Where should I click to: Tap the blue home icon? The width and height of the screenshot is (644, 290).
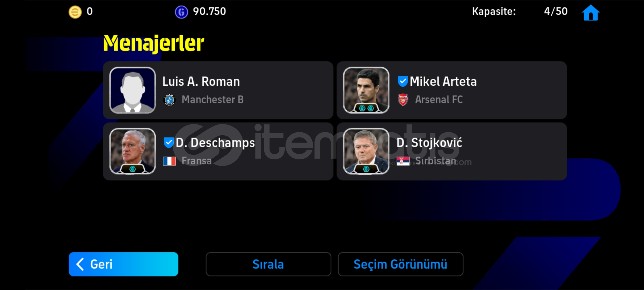pos(591,12)
